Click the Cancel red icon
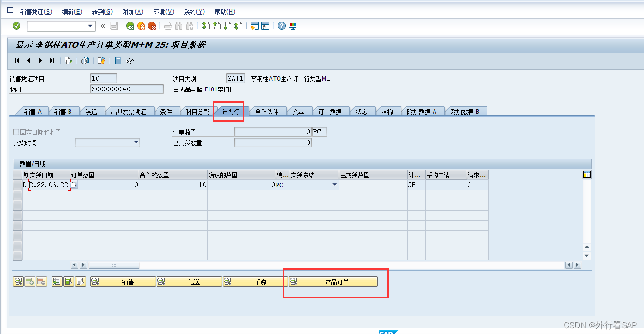 153,25
